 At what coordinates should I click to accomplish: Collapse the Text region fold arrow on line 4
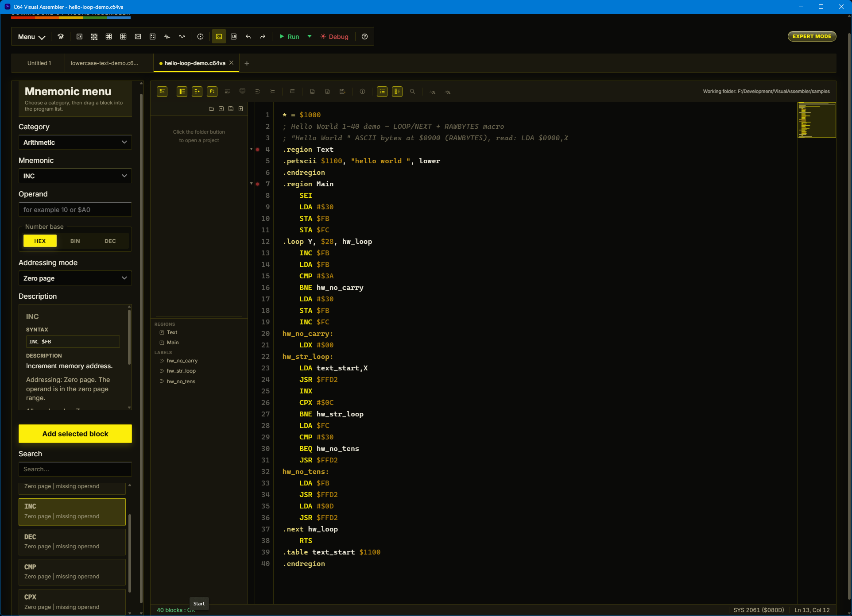251,149
